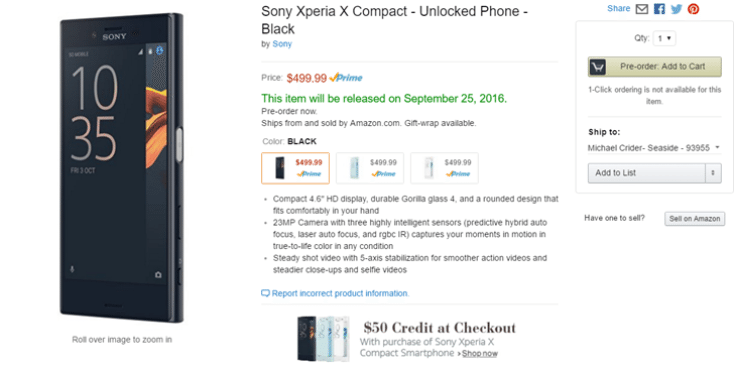Share via the email envelope icon
734x369 pixels.
[642, 9]
